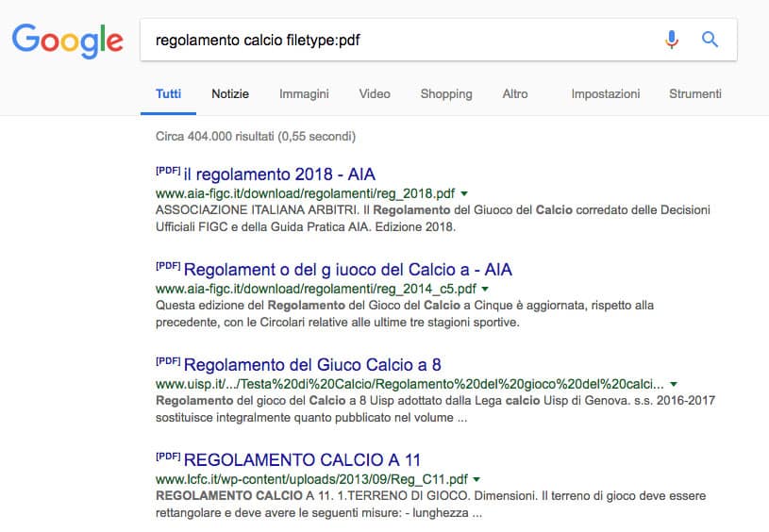Expand arrow next to reg_2014_c5.pdf URL
This screenshot has height=532, width=769.
[x=485, y=289]
